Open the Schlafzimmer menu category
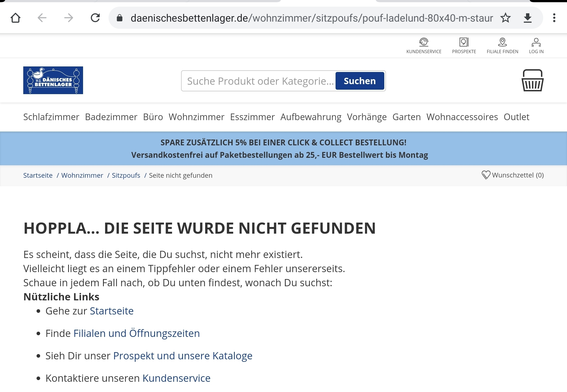 point(51,117)
